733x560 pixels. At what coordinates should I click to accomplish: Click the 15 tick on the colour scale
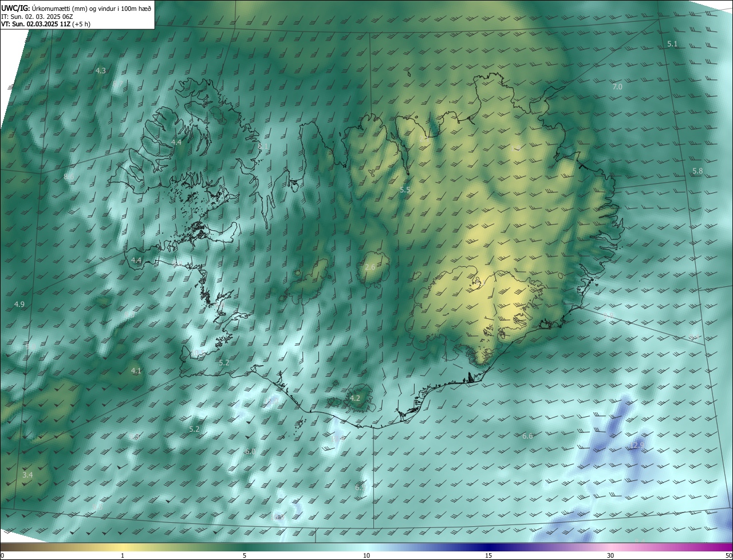coord(488,556)
